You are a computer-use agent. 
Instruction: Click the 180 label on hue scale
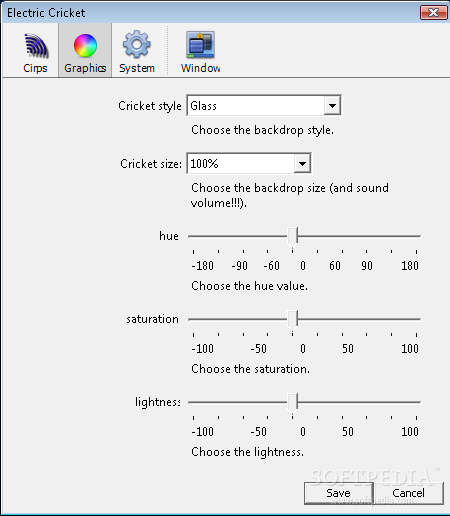pos(410,266)
